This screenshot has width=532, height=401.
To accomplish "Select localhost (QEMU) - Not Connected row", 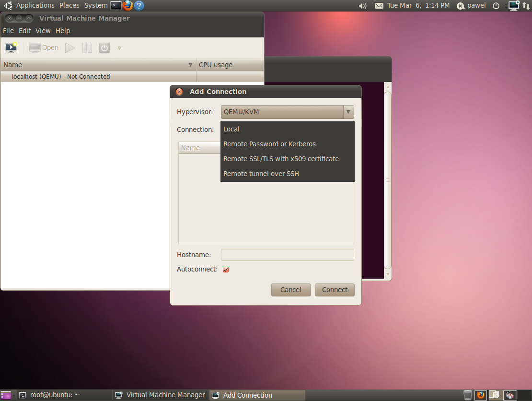I will tap(132, 77).
